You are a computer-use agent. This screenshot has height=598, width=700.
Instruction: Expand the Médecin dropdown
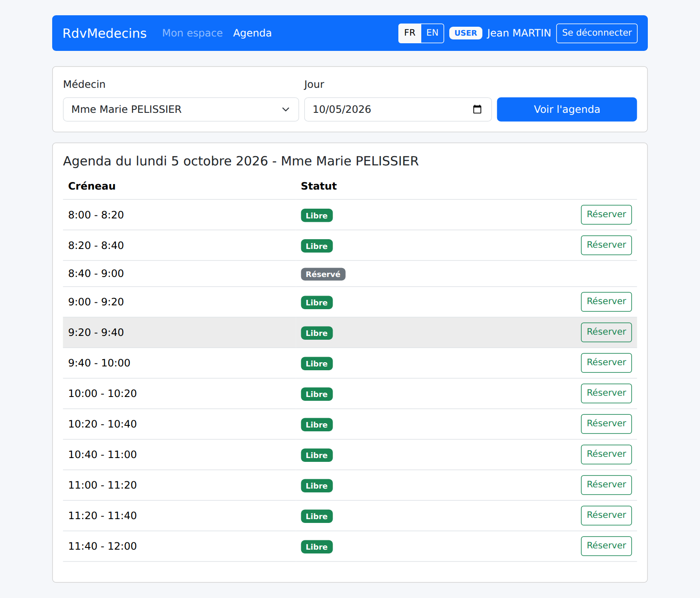[181, 109]
